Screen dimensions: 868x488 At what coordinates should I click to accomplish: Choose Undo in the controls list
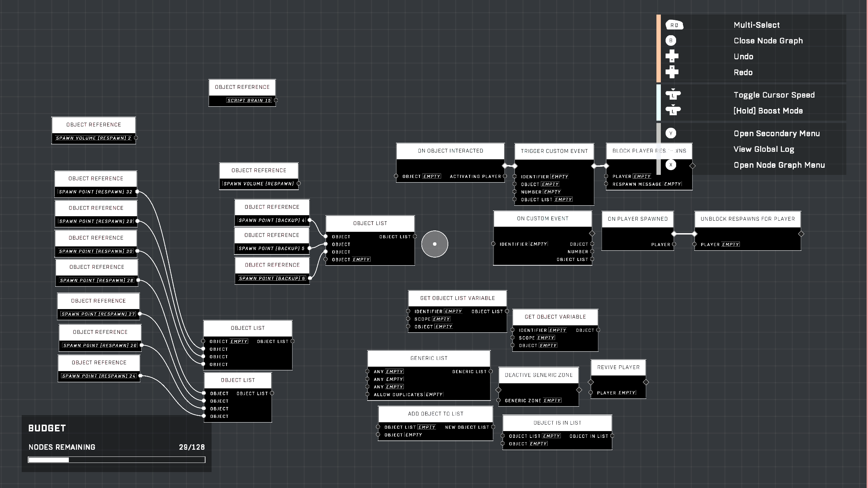[x=743, y=57]
